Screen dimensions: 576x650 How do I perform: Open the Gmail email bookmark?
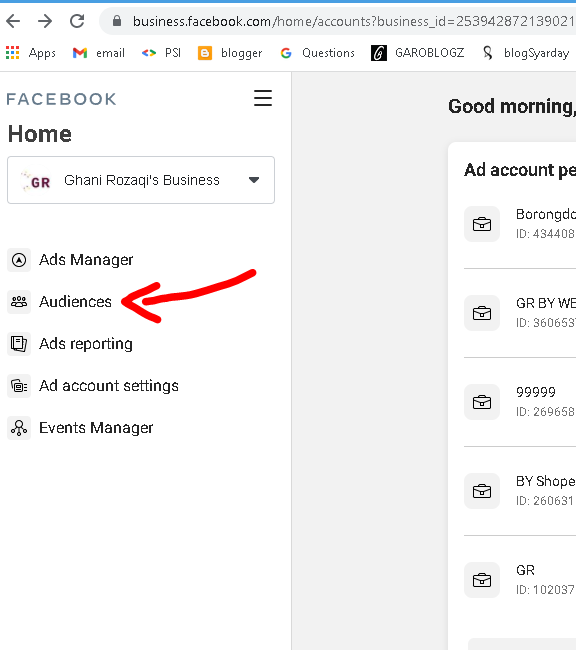tap(99, 53)
